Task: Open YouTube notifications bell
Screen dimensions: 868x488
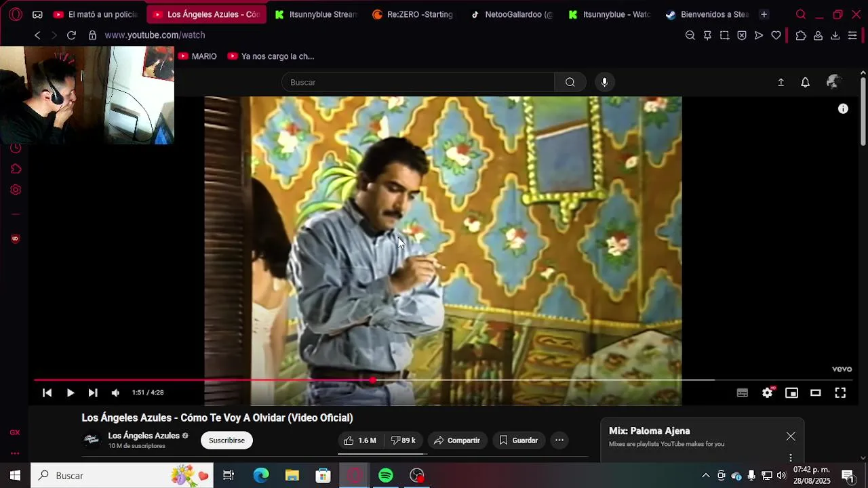Action: tap(805, 82)
